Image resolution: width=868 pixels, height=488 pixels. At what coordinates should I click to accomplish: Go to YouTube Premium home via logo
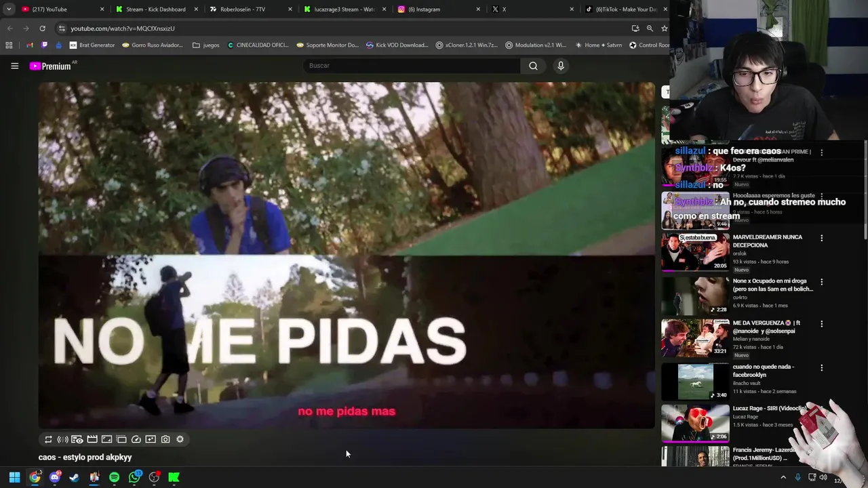(x=50, y=66)
